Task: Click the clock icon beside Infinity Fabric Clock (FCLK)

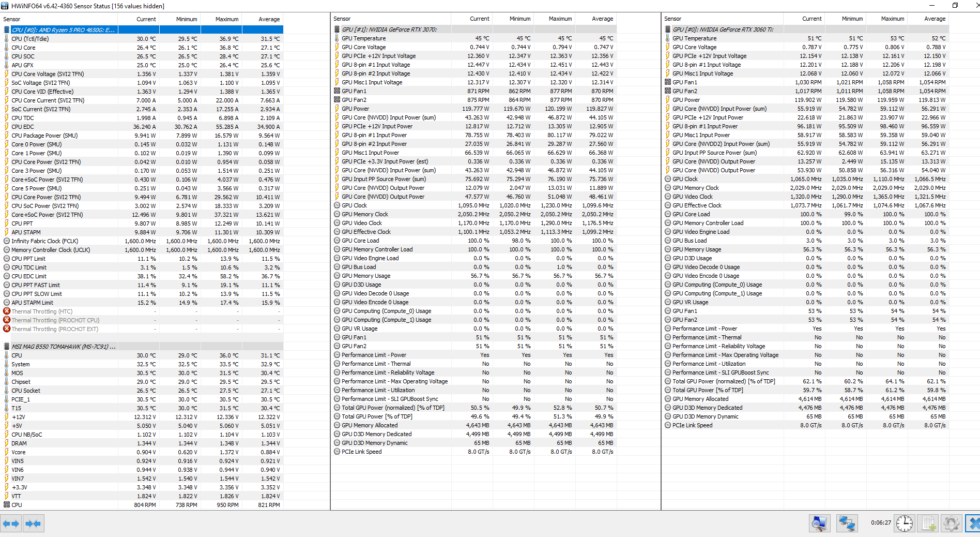Action: coord(7,241)
